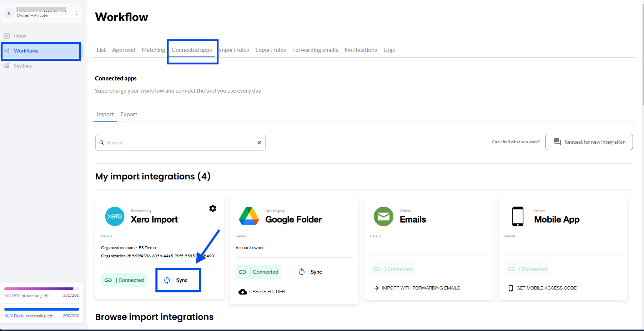Select the Import sub-tab
Screen dimensions: 644x331
[105, 114]
